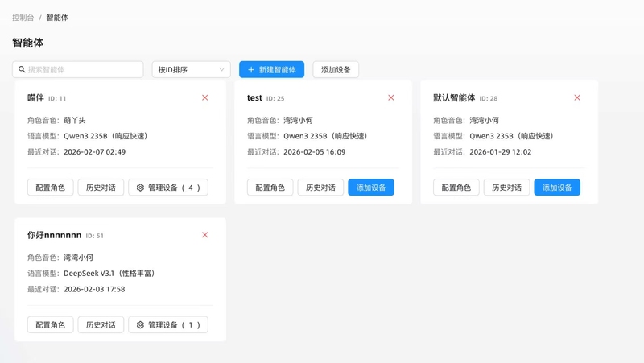Delete the 喵伴 agent via red X
This screenshot has height=363, width=644.
click(204, 98)
